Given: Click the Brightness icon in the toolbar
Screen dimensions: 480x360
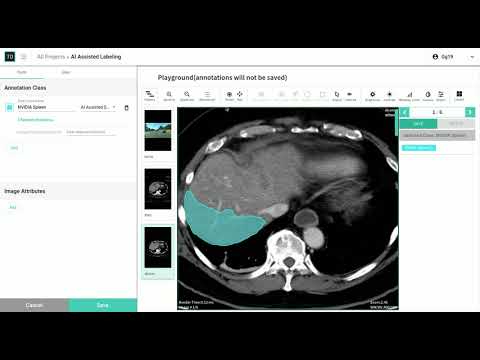Looking at the screenshot, I should tap(373, 95).
